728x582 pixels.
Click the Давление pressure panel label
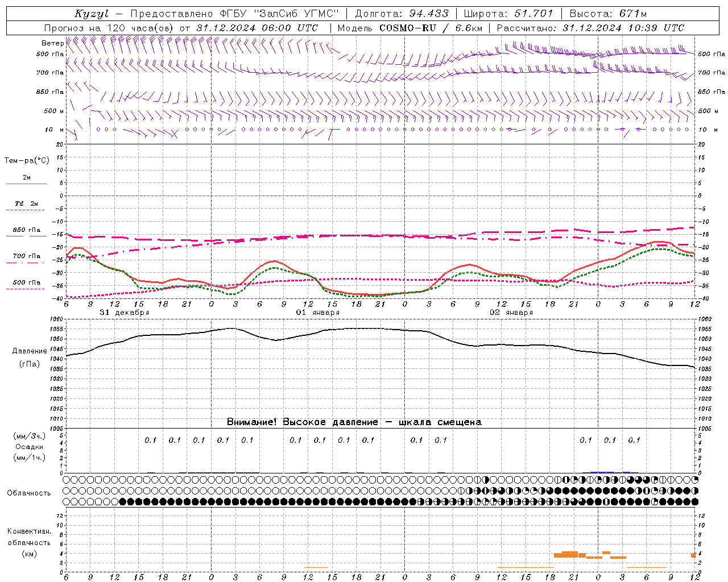30,351
